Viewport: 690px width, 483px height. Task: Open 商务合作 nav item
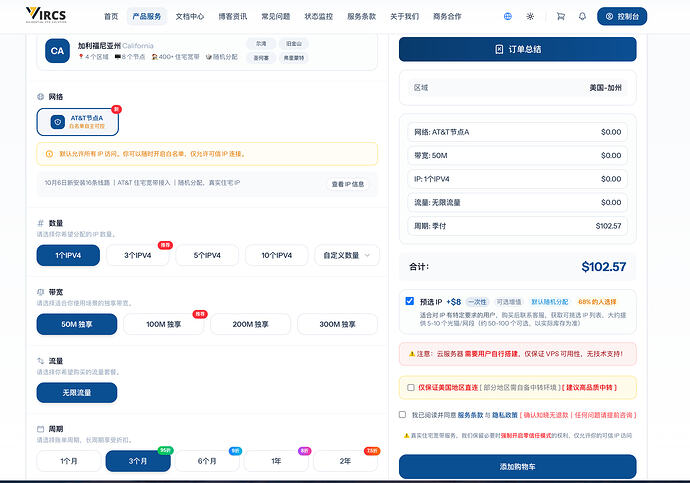pyautogui.click(x=447, y=16)
